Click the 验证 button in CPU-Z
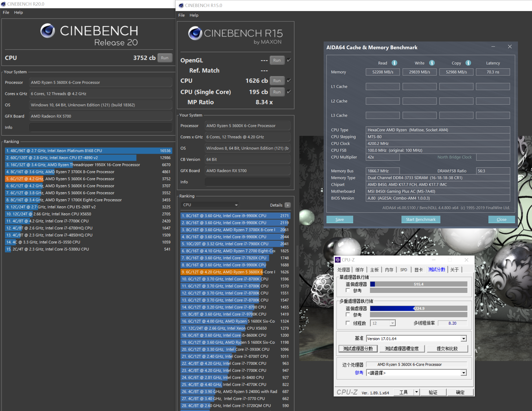532x411 pixels. [433, 392]
